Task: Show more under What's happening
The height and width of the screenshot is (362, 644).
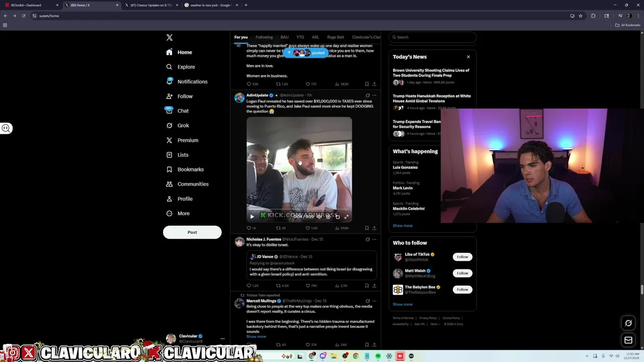Action: point(403,226)
